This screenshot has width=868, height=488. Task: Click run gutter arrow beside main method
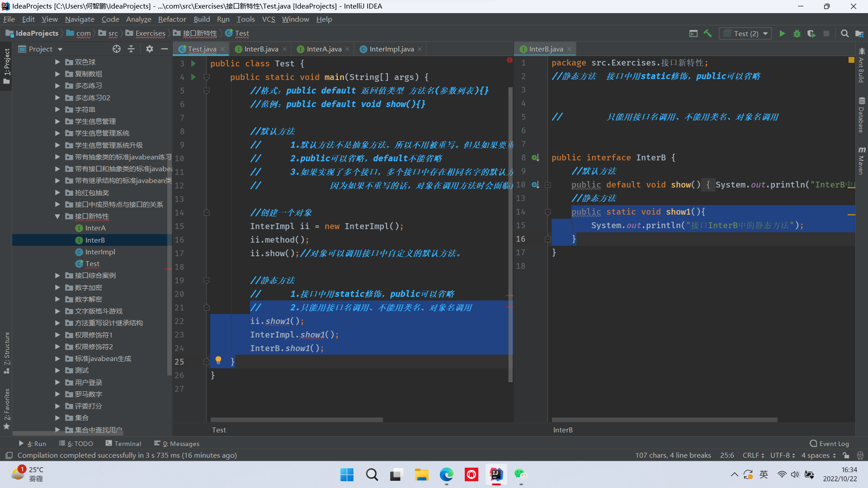point(193,77)
